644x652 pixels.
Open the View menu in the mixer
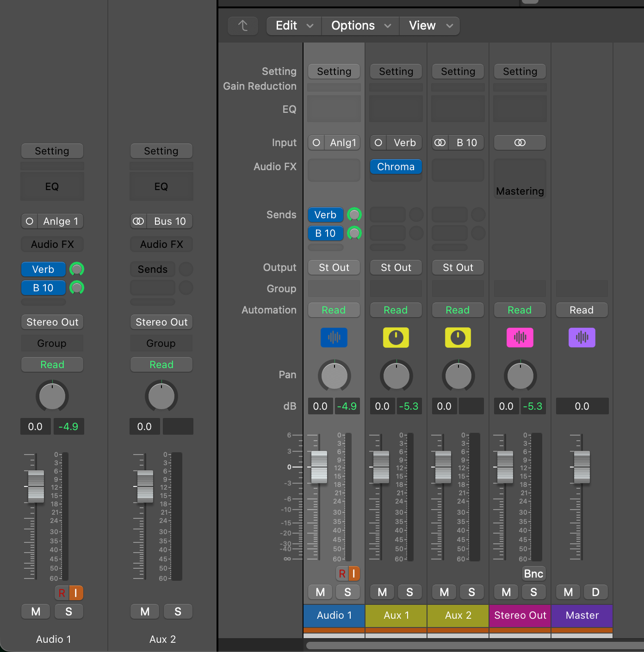pos(430,26)
